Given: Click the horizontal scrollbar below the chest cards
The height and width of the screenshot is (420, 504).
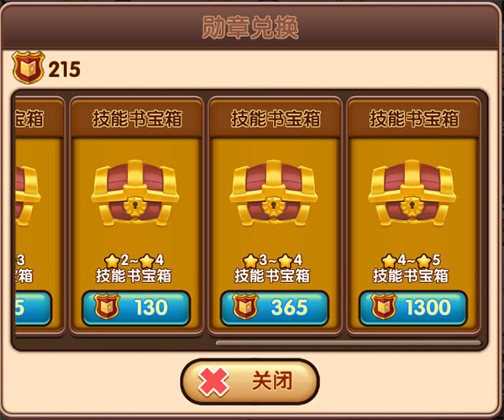Looking at the screenshot, I should (349, 343).
